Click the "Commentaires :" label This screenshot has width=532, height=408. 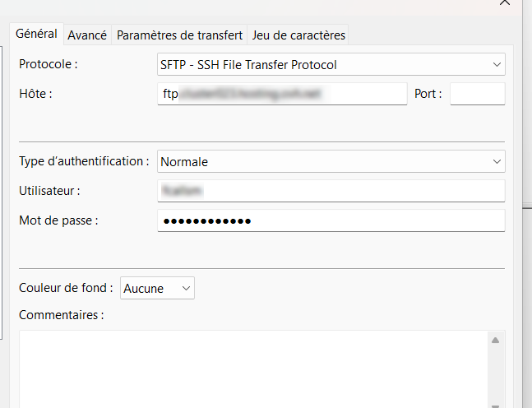point(61,315)
